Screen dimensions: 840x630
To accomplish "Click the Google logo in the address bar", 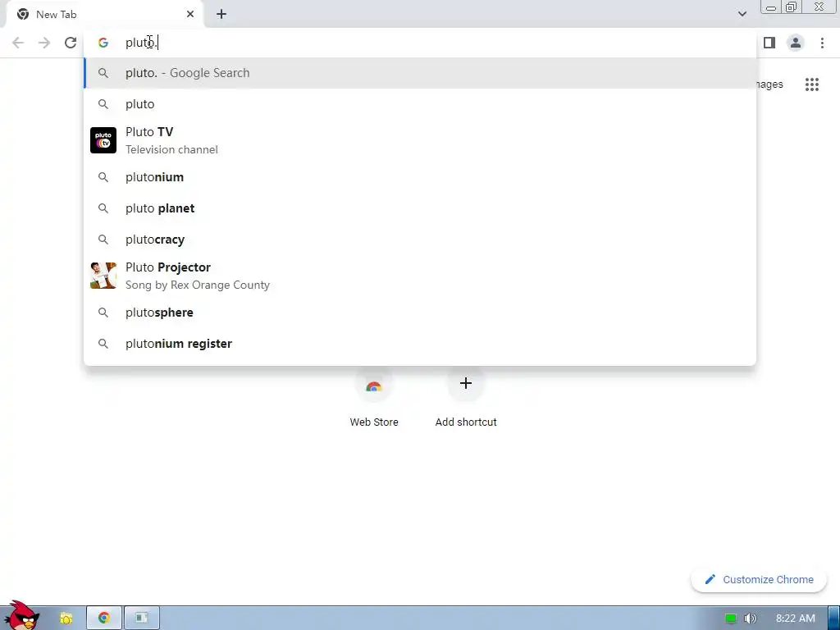I will [x=103, y=43].
